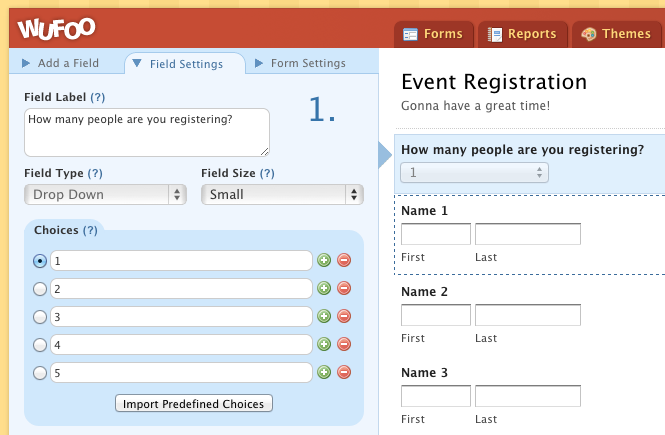This screenshot has width=665, height=435.
Task: Click Name 1 First input field
Action: [x=436, y=234]
